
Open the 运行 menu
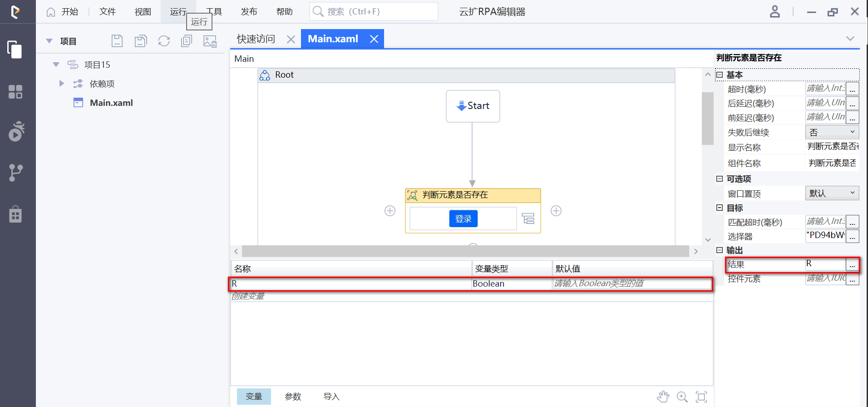click(x=178, y=12)
